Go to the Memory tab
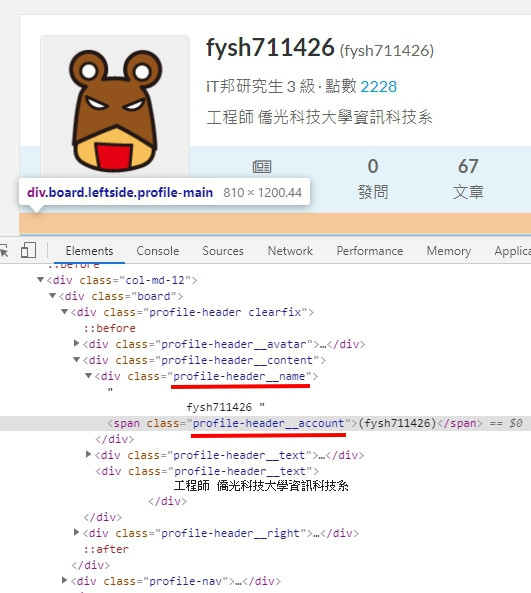 click(449, 251)
